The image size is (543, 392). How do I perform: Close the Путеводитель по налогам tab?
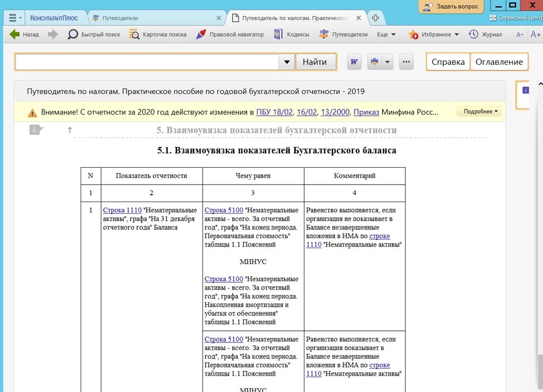tap(359, 18)
